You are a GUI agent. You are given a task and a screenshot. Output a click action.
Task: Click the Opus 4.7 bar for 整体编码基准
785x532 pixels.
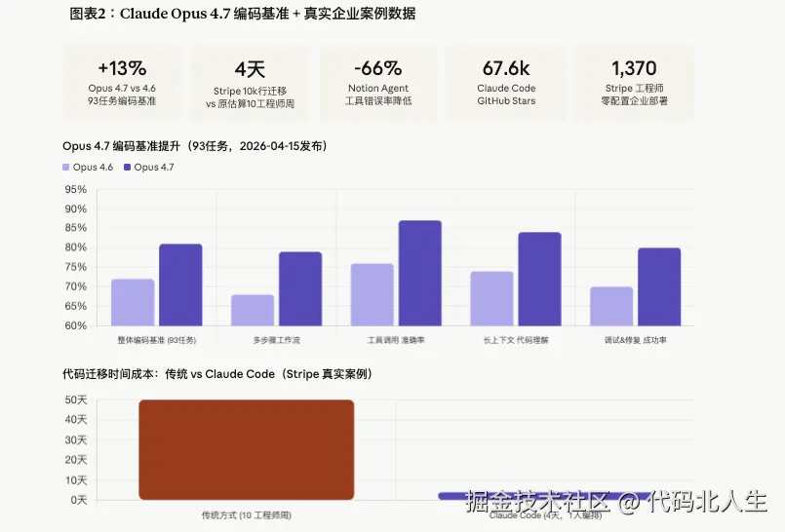[180, 285]
